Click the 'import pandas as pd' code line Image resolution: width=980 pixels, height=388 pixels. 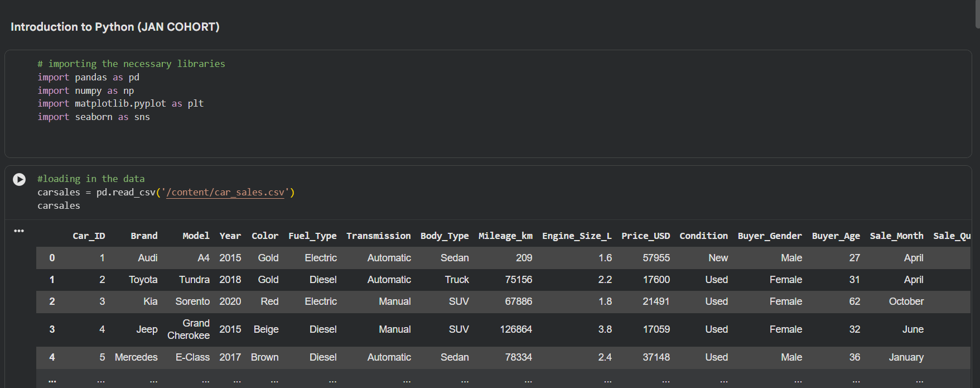coord(88,77)
